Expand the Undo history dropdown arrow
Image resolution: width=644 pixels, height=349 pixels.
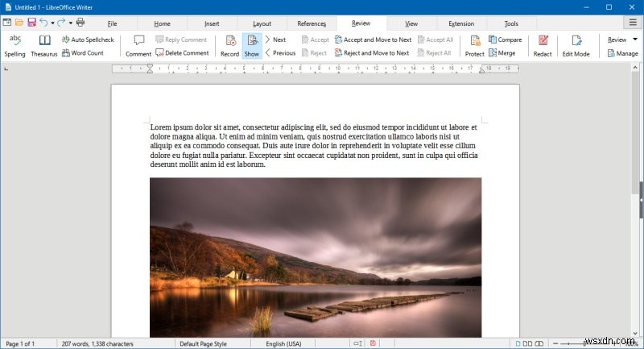pyautogui.click(x=52, y=23)
